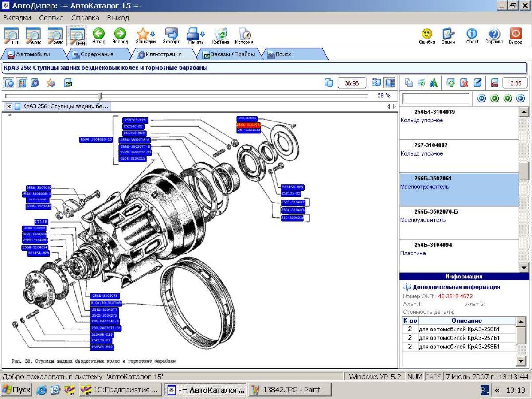
Task: Switch to 13842.JPG - Paint taskbar window
Action: (x=290, y=390)
